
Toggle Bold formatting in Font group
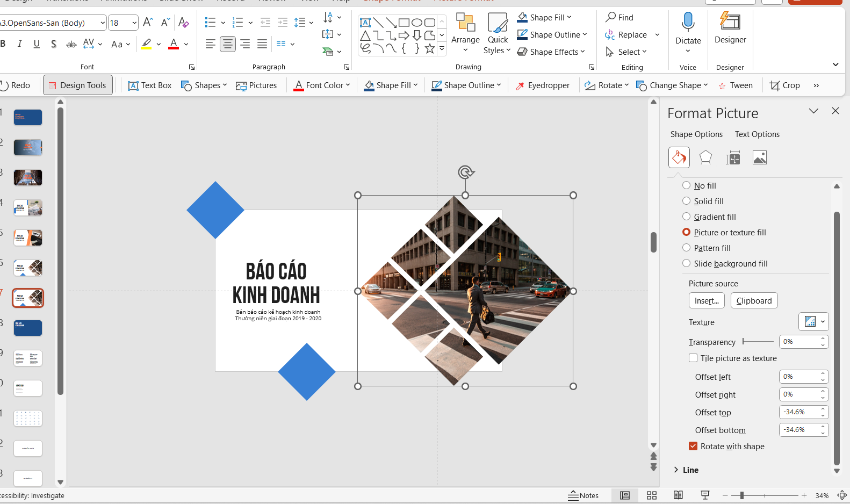pos(3,44)
